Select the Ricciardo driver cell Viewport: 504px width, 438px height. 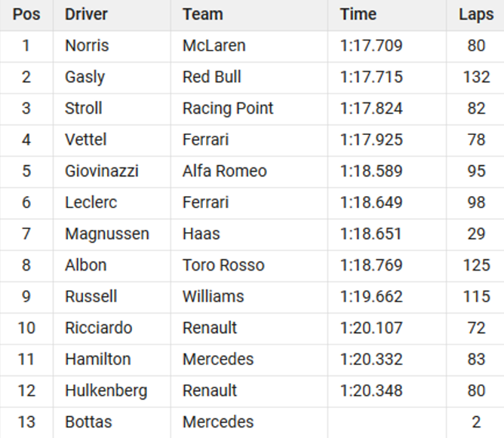[x=98, y=328]
